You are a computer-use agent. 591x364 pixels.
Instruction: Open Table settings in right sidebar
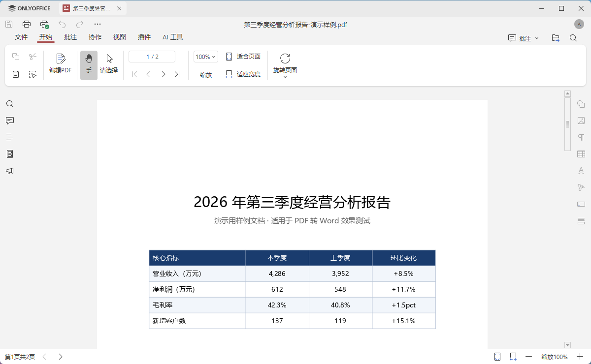tap(581, 154)
